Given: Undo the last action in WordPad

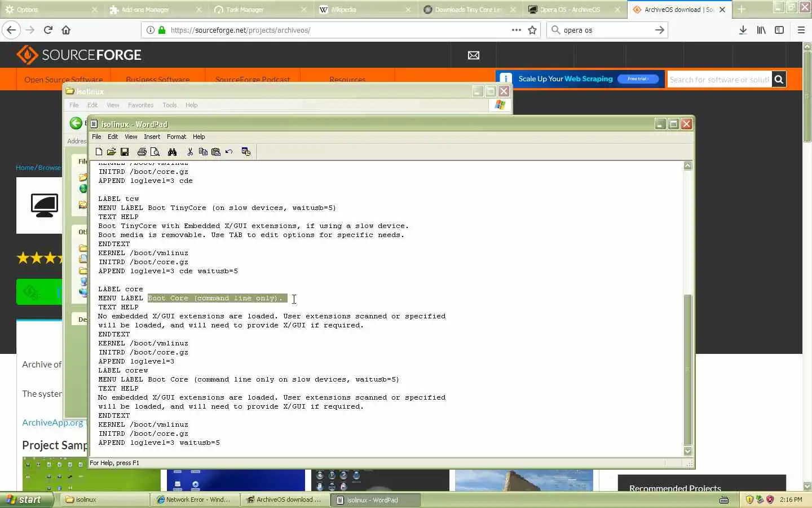Looking at the screenshot, I should pos(229,152).
